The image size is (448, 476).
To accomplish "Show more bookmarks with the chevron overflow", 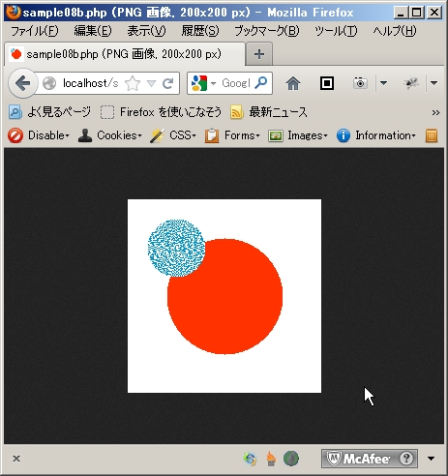I will [435, 112].
